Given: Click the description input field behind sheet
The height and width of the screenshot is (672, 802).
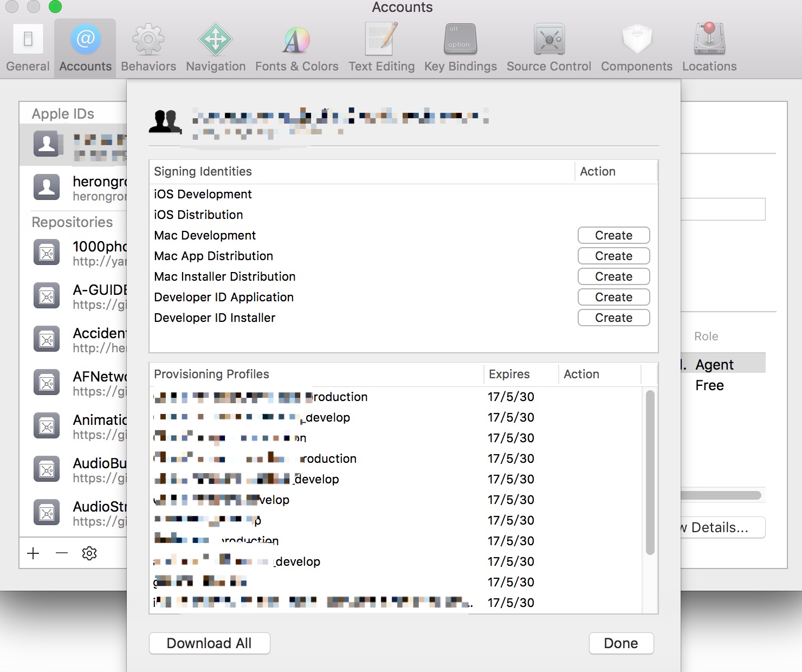Looking at the screenshot, I should 723,209.
